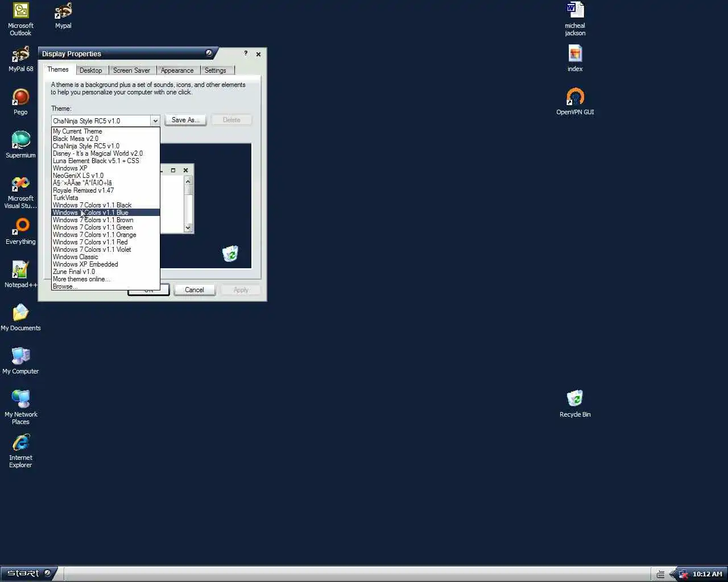Select Black Mesa v2.0 theme
This screenshot has height=582, width=728.
[x=105, y=139]
